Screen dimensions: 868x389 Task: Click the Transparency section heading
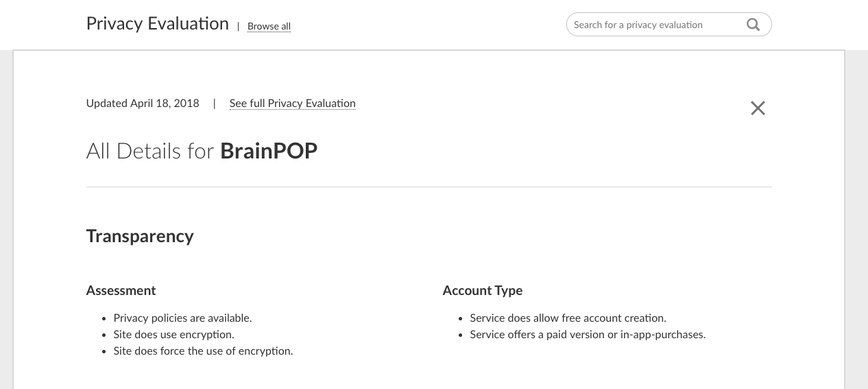(140, 236)
